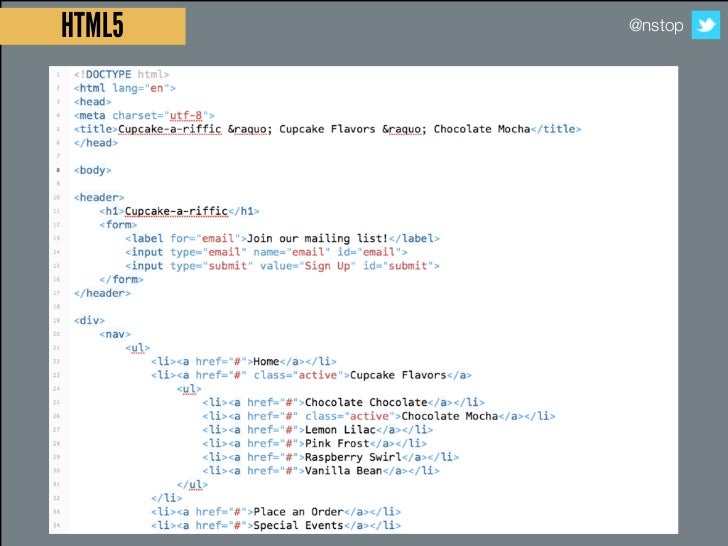The width and height of the screenshot is (728, 546).
Task: Click the <div> tag line
Action: click(89, 320)
